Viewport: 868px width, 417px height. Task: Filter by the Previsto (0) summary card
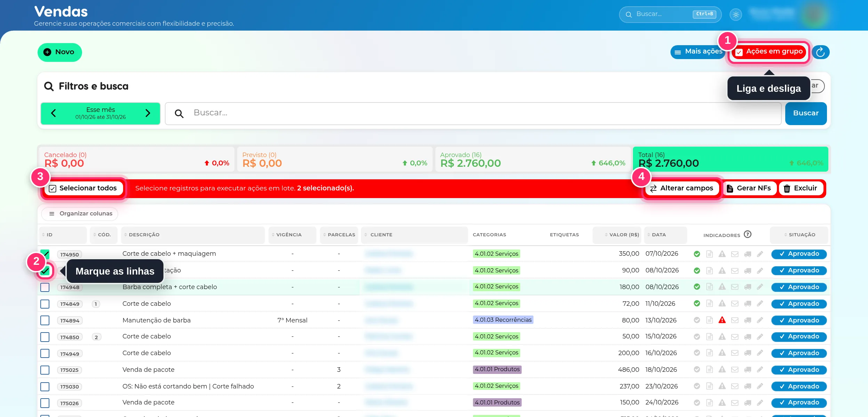pyautogui.click(x=335, y=159)
